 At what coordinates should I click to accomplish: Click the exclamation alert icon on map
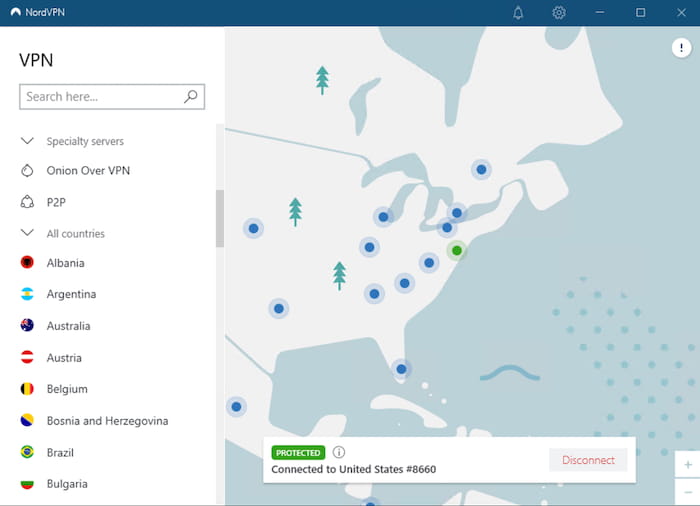681,48
